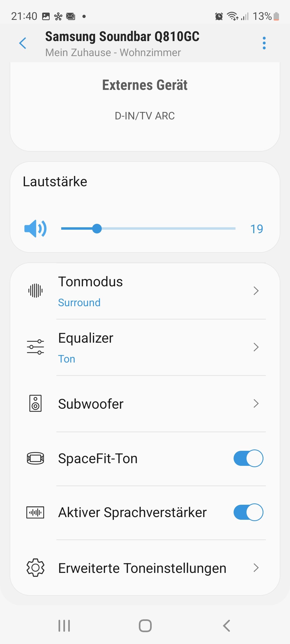Image resolution: width=290 pixels, height=644 pixels.
Task: Tap the Equalizer sliders icon
Action: [x=35, y=347]
